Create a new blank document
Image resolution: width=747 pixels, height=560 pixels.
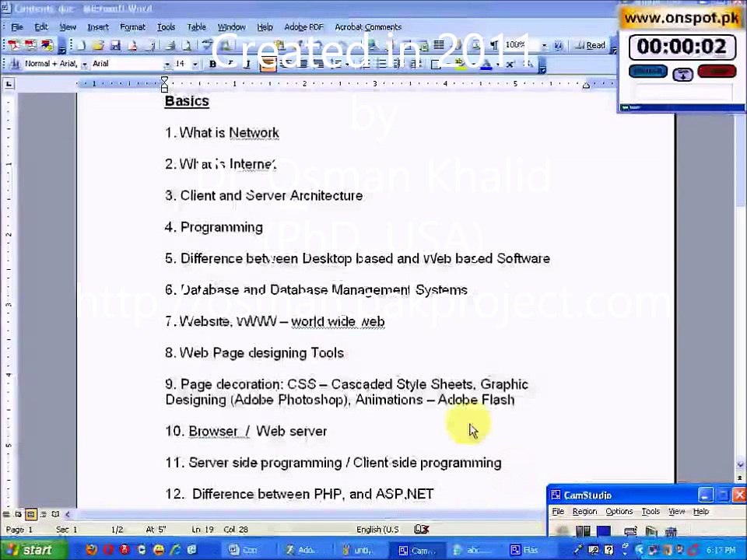(81, 46)
